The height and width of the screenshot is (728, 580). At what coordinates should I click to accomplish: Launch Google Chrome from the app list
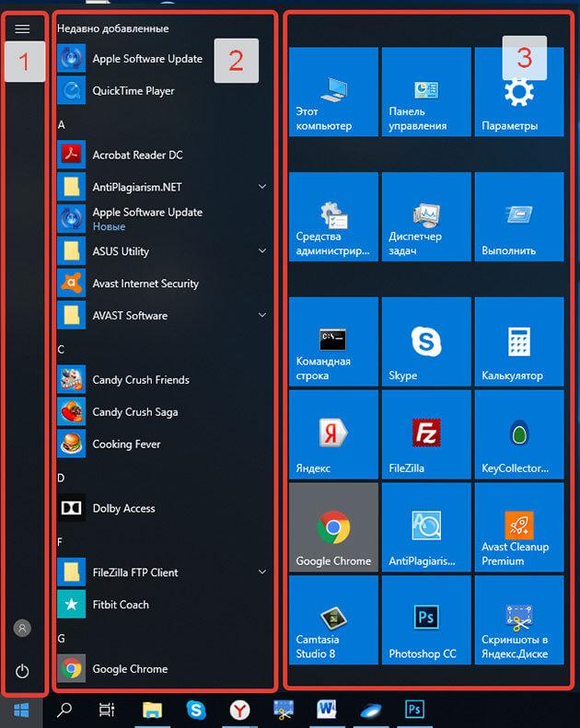[x=164, y=668]
